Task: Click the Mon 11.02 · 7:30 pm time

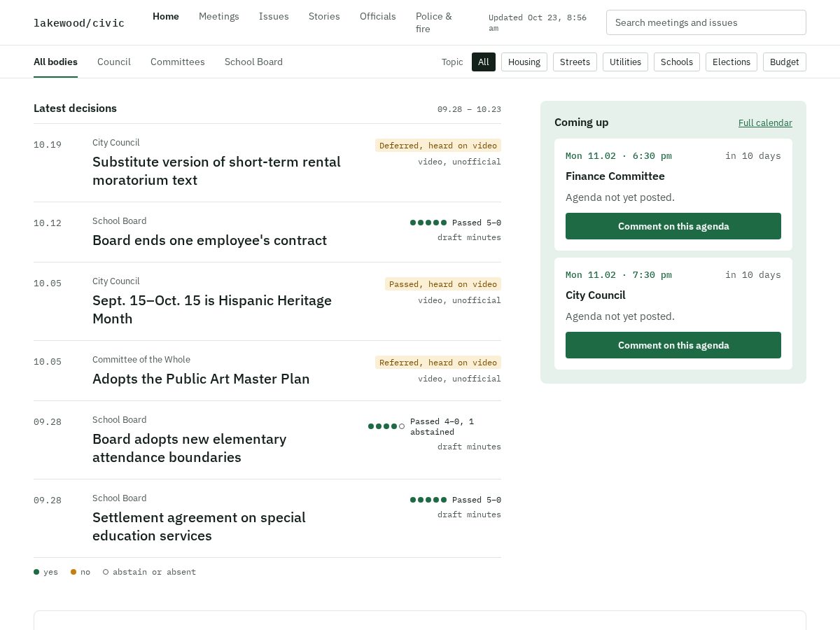Action: (x=619, y=274)
